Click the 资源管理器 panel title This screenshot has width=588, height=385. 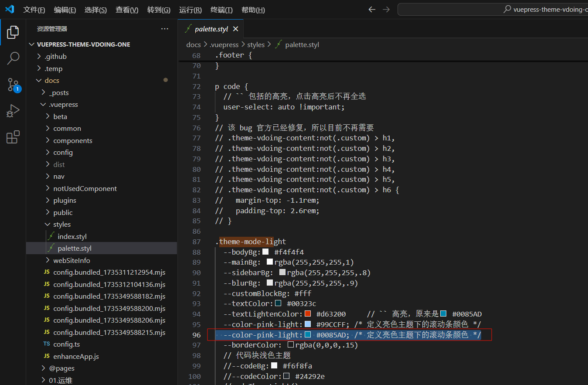click(52, 29)
